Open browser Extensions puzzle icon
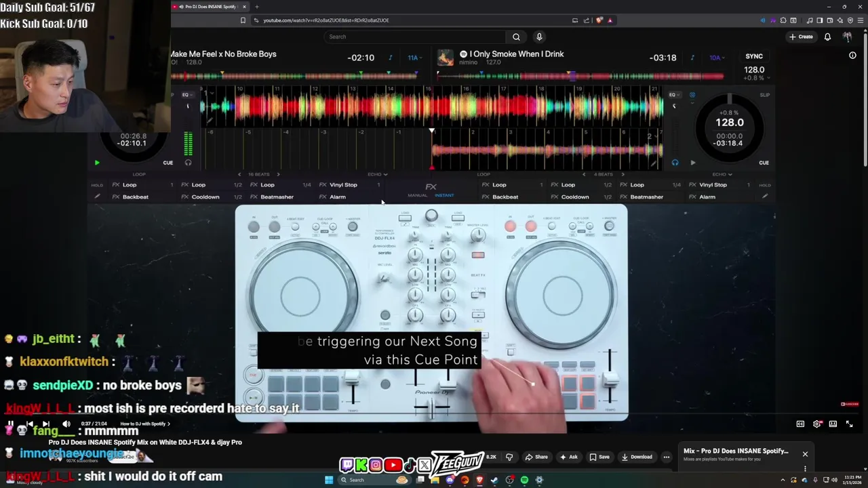This screenshot has width=868, height=488. (783, 20)
